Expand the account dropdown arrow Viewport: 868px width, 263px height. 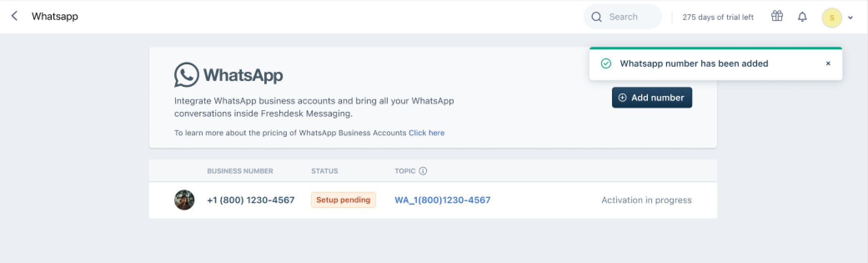tap(850, 18)
